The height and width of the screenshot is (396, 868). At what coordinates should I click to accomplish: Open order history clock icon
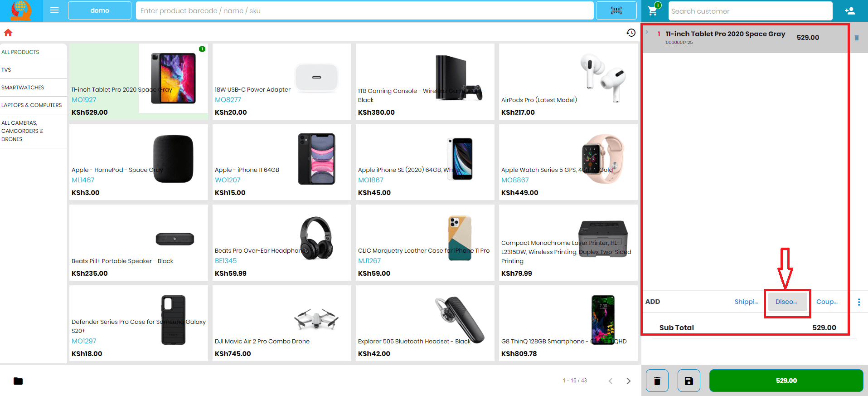point(631,33)
